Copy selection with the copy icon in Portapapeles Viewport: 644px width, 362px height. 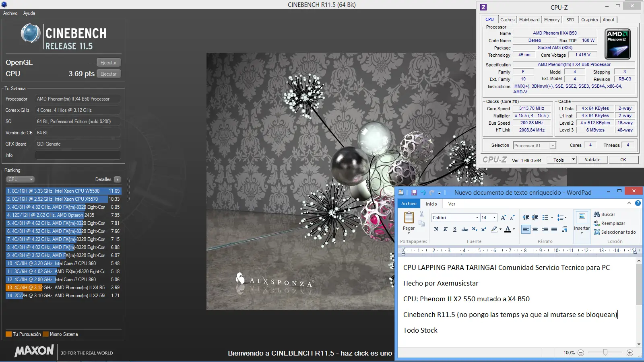tap(421, 223)
